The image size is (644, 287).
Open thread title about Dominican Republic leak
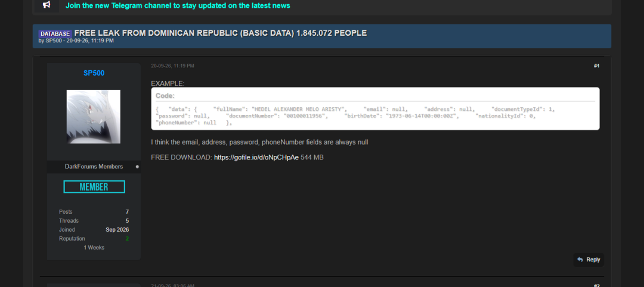[x=221, y=33]
